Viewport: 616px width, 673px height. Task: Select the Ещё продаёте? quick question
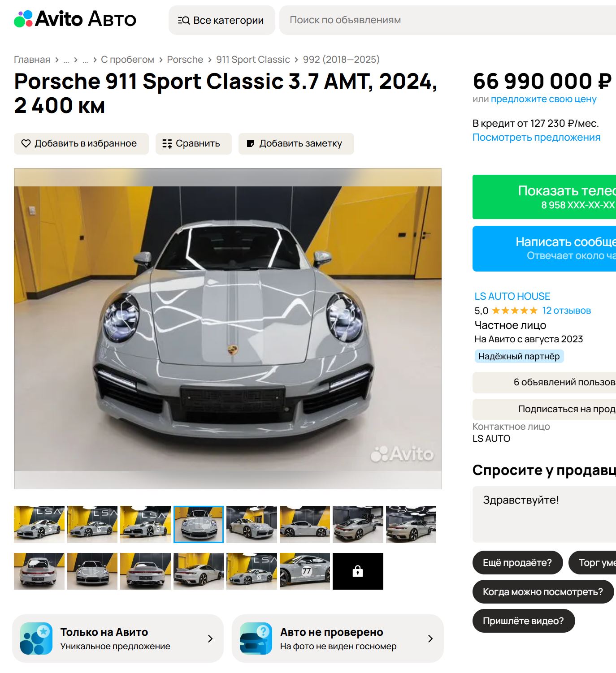517,562
